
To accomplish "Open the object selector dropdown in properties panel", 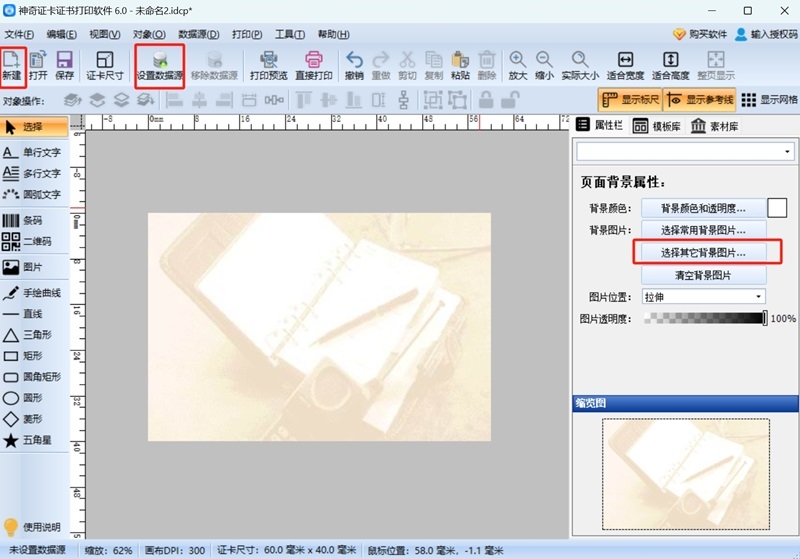I will click(x=685, y=151).
